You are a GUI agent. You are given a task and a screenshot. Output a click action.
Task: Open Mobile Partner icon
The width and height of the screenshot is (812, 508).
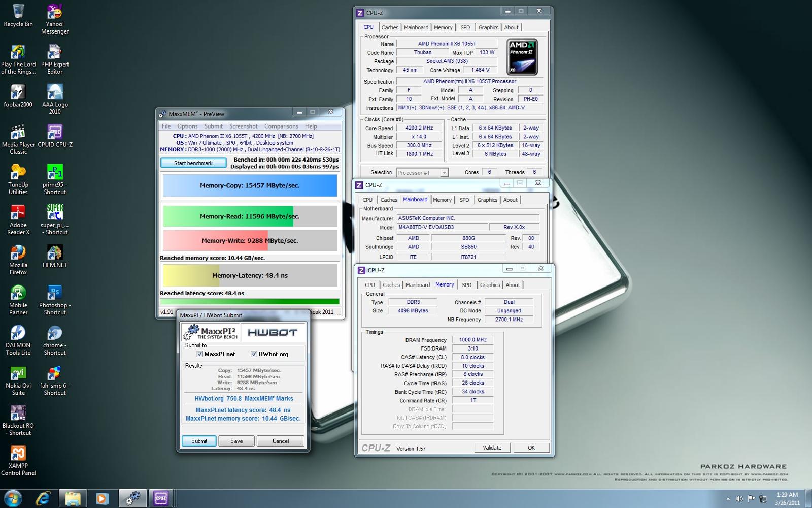(18, 300)
